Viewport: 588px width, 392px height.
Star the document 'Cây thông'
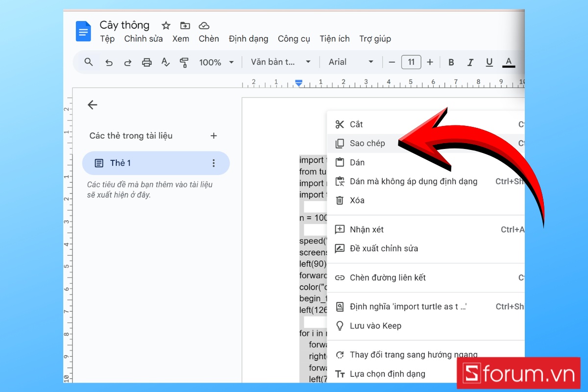[x=166, y=25]
